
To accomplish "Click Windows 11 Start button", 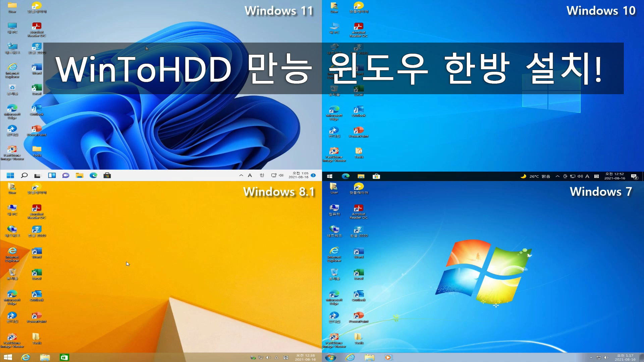I will click(x=10, y=175).
